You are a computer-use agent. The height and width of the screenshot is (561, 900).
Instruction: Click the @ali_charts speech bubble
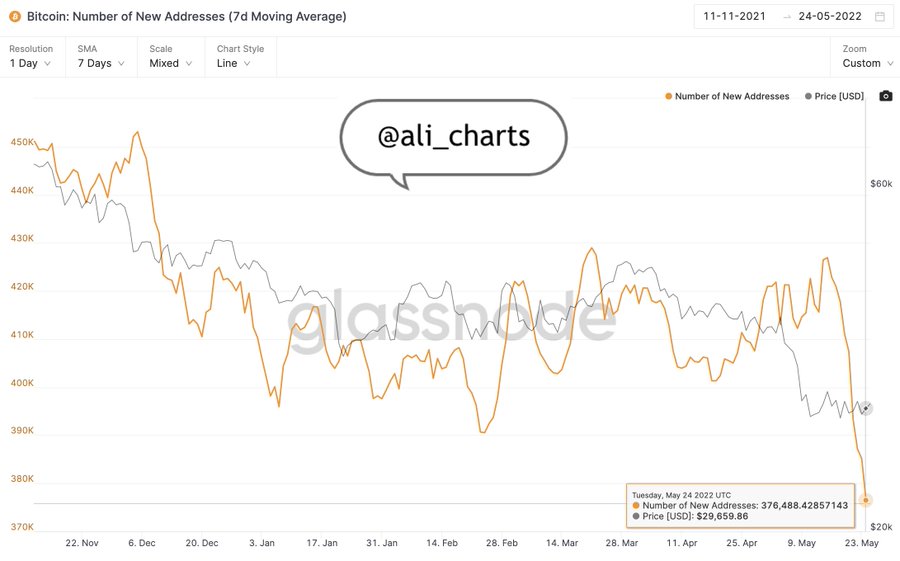(453, 137)
